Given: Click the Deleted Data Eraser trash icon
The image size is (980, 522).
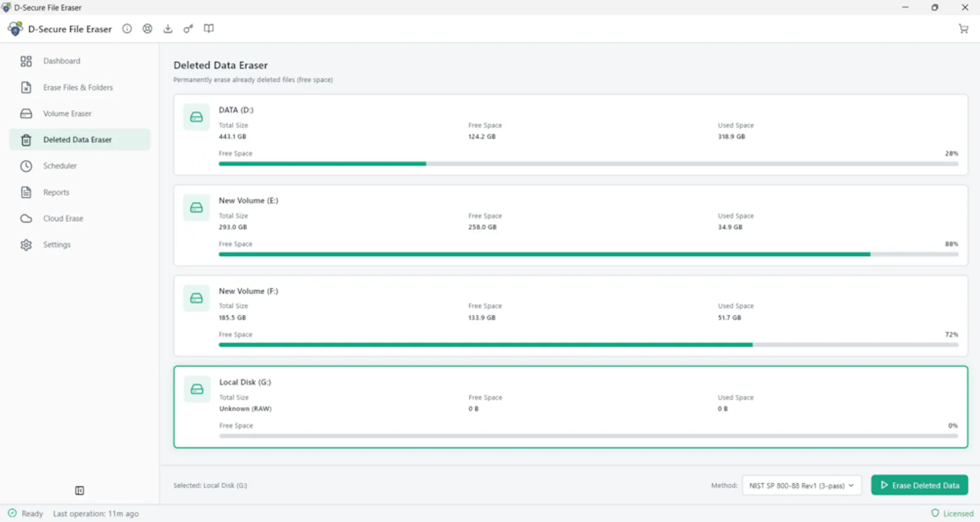Looking at the screenshot, I should [26, 140].
